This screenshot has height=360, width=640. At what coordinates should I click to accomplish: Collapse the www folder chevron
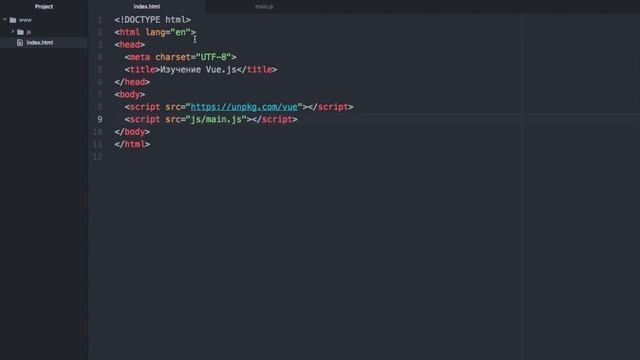[5, 20]
